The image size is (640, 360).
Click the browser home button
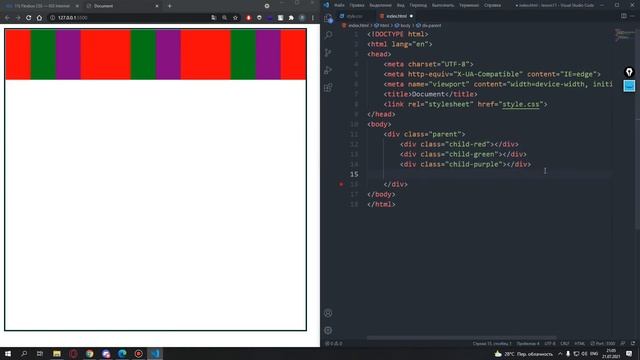pos(39,18)
